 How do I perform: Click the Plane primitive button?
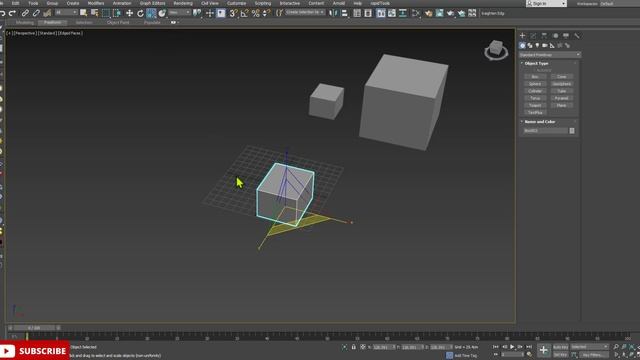(x=562, y=105)
